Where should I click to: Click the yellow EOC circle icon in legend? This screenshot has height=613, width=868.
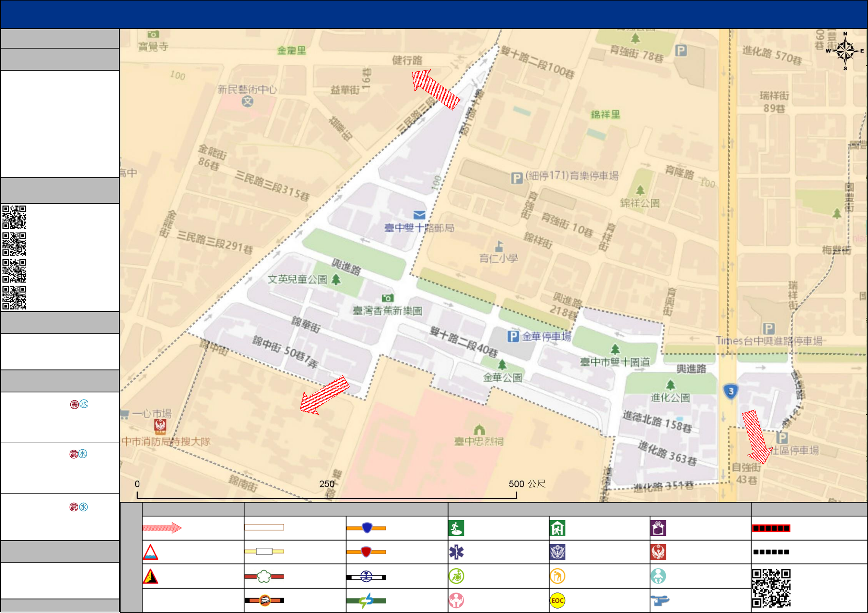point(557,601)
